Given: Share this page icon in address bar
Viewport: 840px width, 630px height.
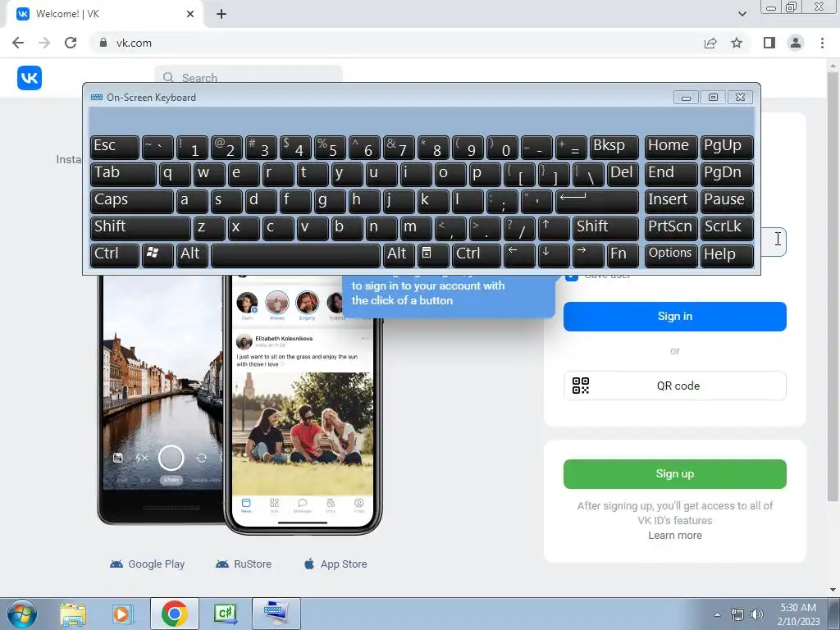Looking at the screenshot, I should (710, 43).
